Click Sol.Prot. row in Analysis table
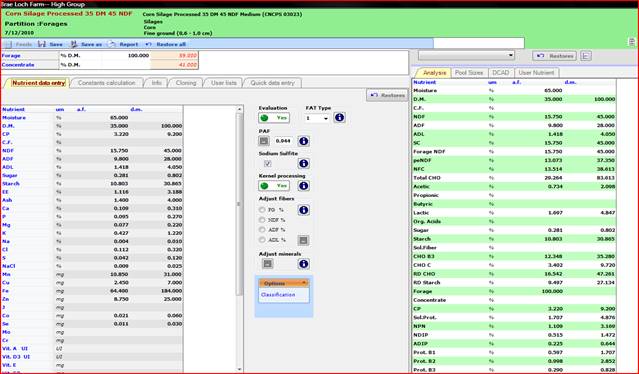 [514, 317]
